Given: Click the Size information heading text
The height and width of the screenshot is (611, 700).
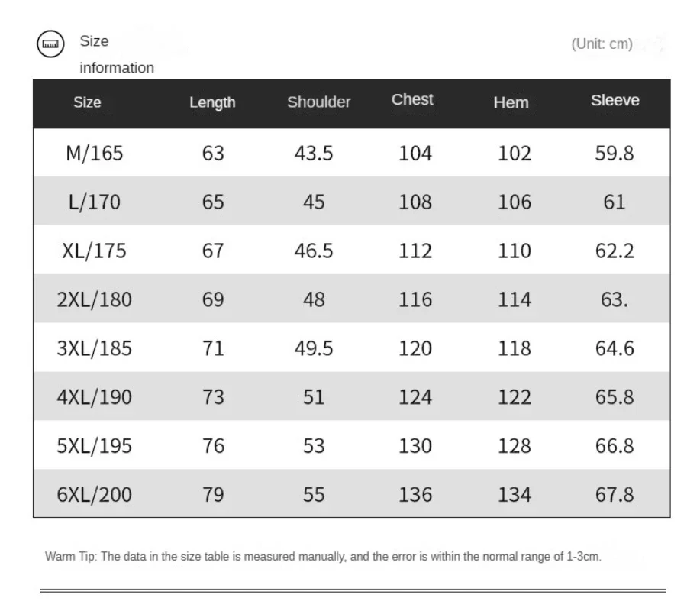Looking at the screenshot, I should (116, 54).
